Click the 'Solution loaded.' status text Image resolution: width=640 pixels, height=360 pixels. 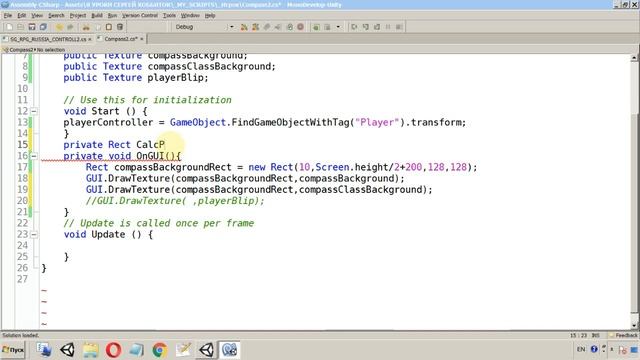point(20,336)
